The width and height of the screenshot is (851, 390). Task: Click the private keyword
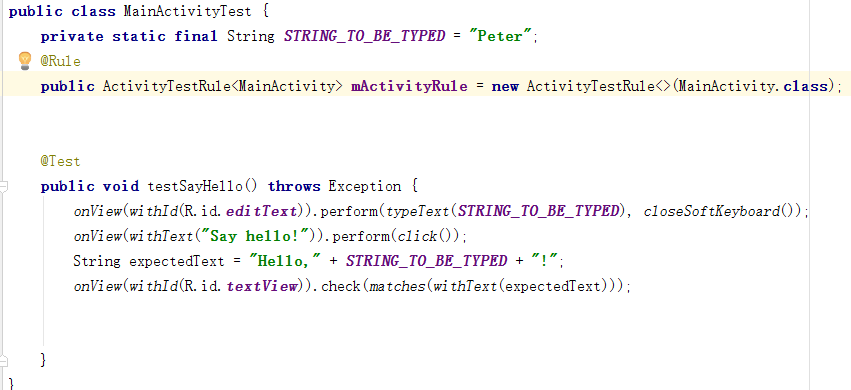(x=72, y=36)
